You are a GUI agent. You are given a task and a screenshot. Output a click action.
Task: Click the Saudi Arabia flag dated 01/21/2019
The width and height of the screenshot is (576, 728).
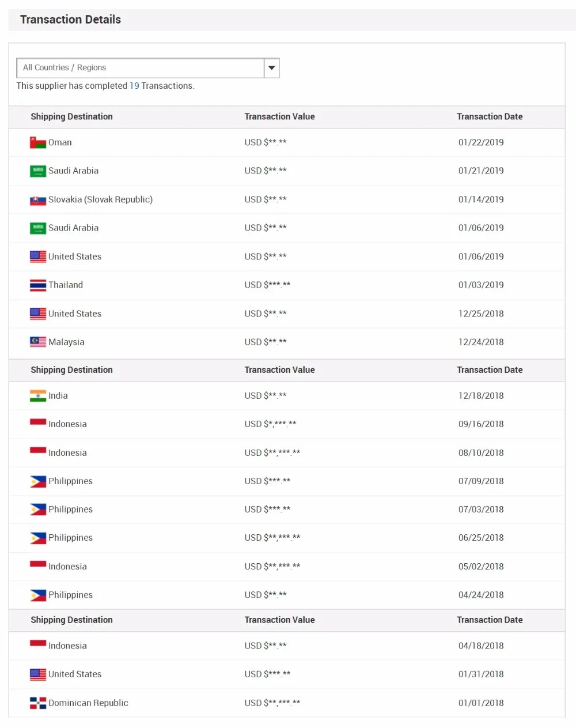coord(38,171)
